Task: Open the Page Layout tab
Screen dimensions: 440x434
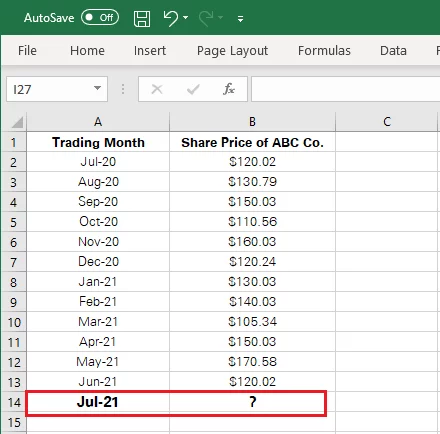Action: (x=232, y=51)
